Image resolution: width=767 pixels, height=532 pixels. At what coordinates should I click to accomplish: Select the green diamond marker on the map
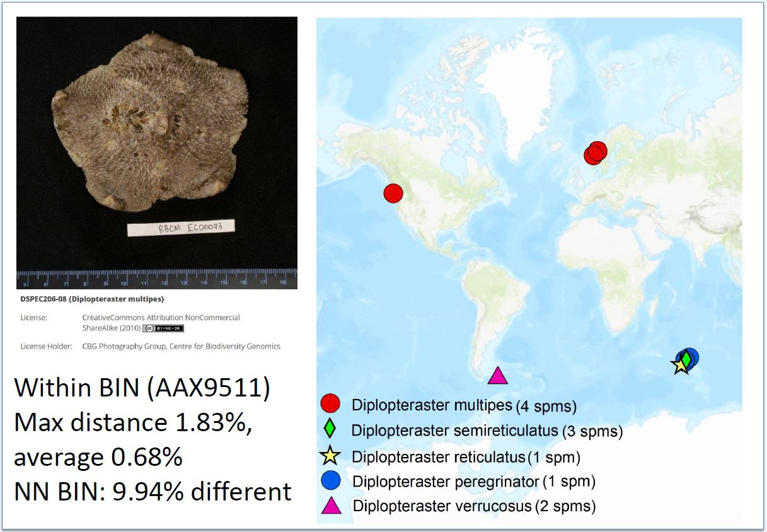686,359
